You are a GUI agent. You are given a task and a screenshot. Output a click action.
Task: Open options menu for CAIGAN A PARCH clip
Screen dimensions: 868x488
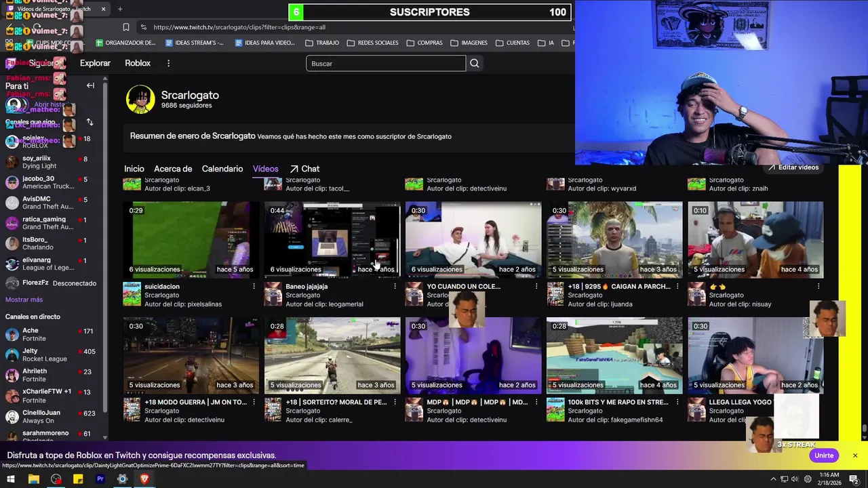click(677, 287)
